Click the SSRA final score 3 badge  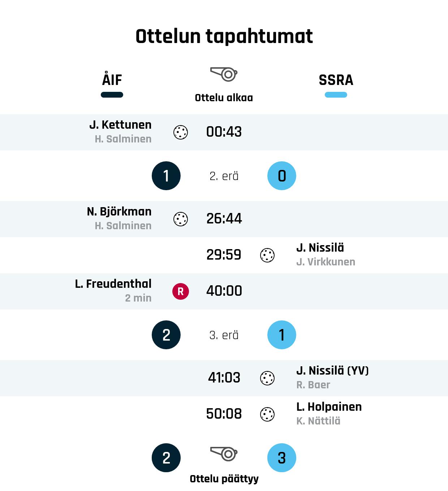tap(282, 458)
